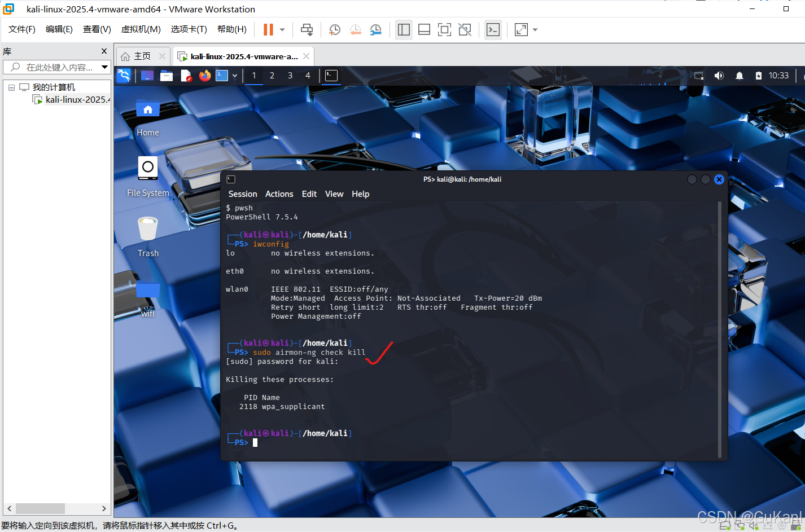The image size is (805, 532).
Task: Open the 虚拟机(M) menu
Action: click(141, 29)
